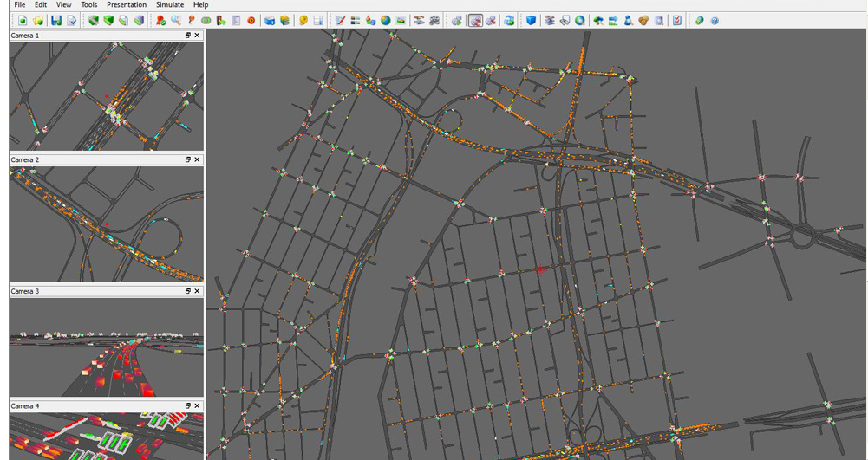This screenshot has width=868, height=460.
Task: Click the blue 3D cube icon
Action: (531, 21)
